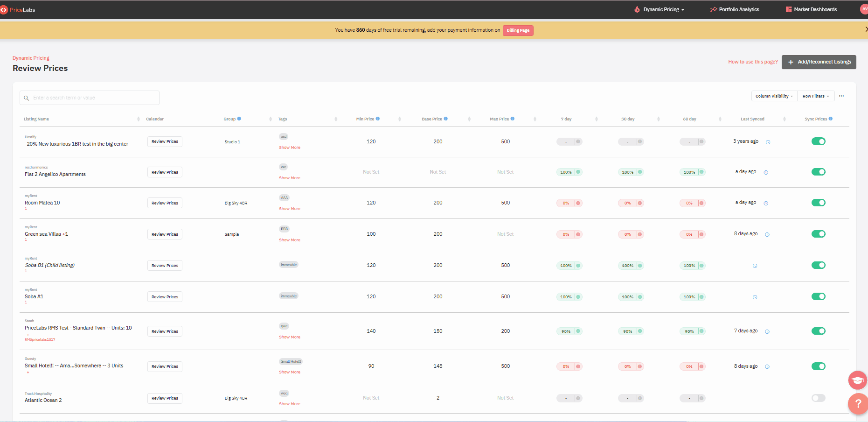Viewport: 868px width, 422px height.
Task: Click Add/Reconnect Listings button
Action: (819, 62)
